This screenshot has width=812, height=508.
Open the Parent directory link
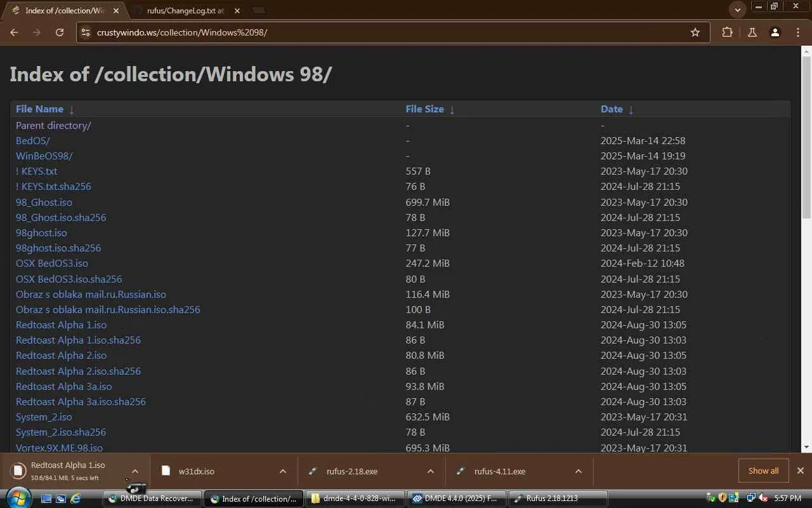53,126
